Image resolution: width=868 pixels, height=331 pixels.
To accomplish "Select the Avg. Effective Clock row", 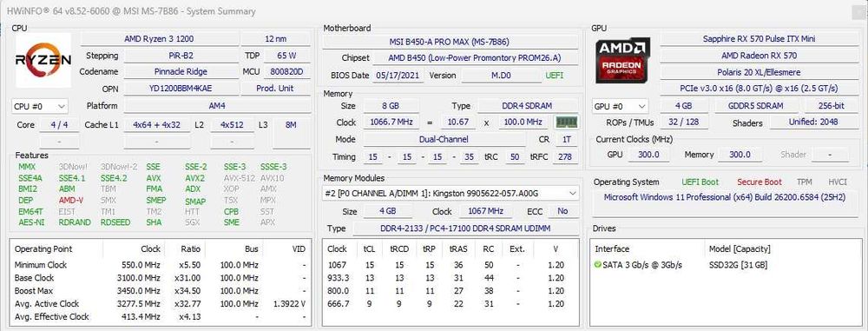I will pyautogui.click(x=161, y=316).
